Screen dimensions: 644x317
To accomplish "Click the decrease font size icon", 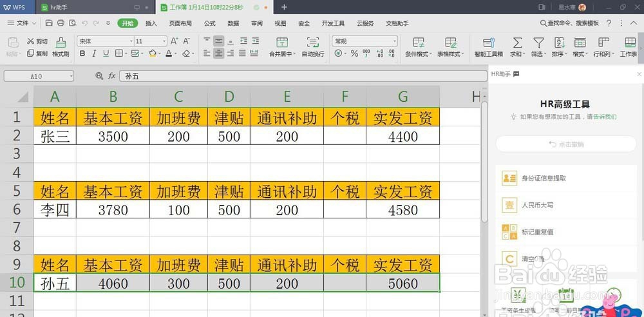I will click(x=187, y=41).
